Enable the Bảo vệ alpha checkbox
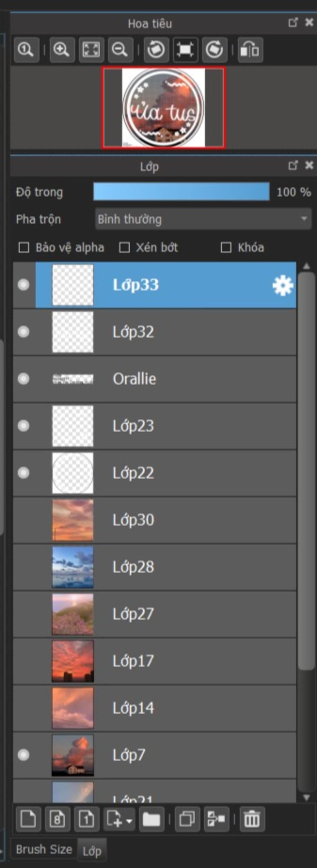This screenshot has width=317, height=868. [24, 248]
